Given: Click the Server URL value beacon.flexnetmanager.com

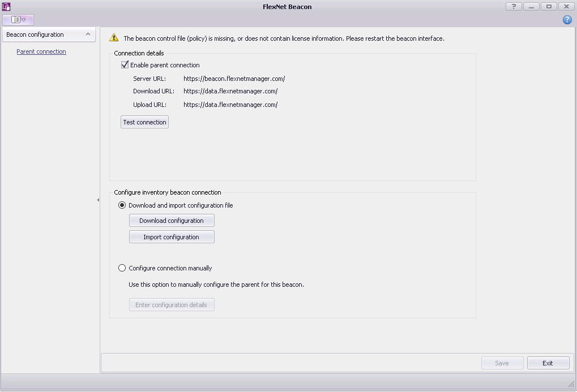Looking at the screenshot, I should pos(234,79).
